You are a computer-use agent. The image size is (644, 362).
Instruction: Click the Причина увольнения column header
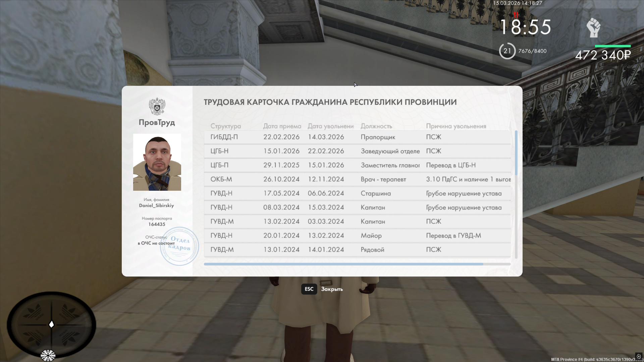point(456,126)
